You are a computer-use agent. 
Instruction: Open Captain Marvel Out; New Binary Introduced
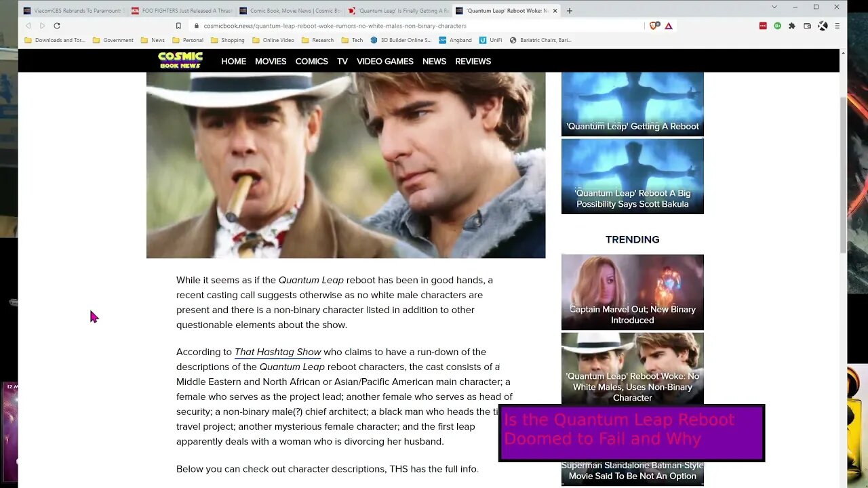(x=633, y=292)
